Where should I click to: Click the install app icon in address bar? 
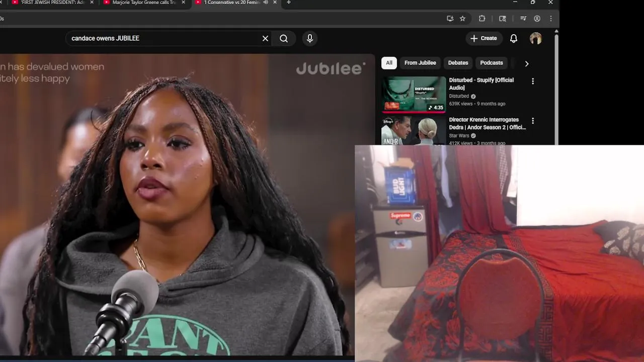click(450, 19)
